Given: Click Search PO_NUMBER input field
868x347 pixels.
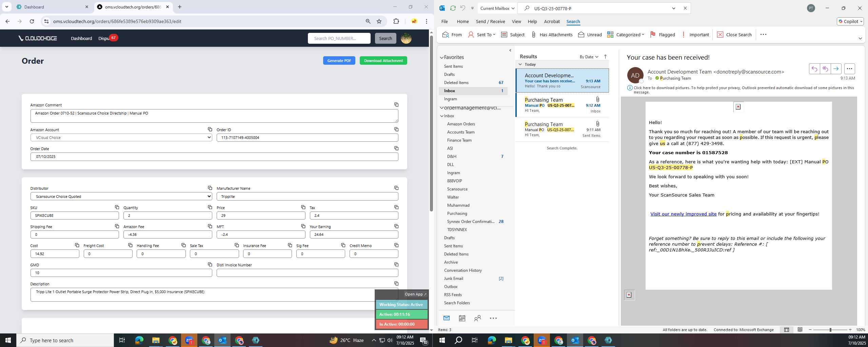Looking at the screenshot, I should [339, 38].
